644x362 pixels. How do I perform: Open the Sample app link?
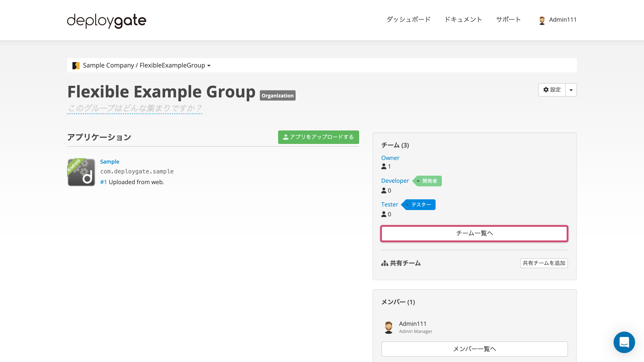pos(110,162)
